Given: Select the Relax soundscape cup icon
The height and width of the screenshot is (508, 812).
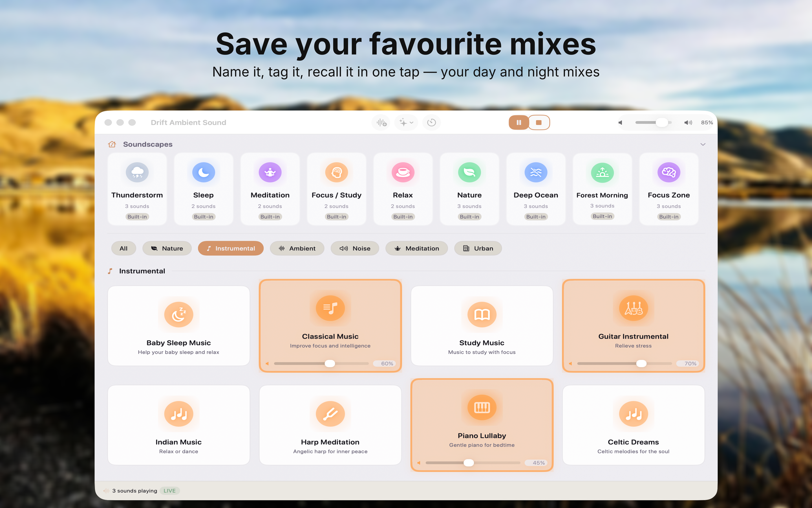Looking at the screenshot, I should click(x=403, y=172).
